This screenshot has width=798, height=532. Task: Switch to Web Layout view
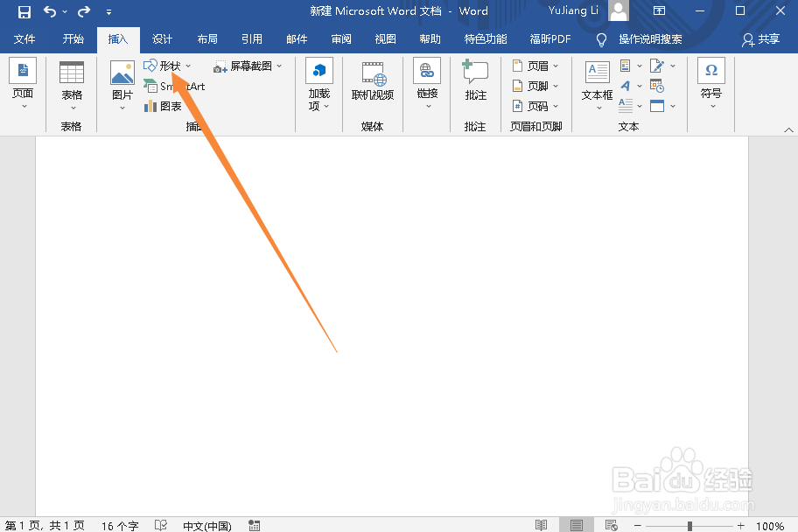tap(612, 525)
